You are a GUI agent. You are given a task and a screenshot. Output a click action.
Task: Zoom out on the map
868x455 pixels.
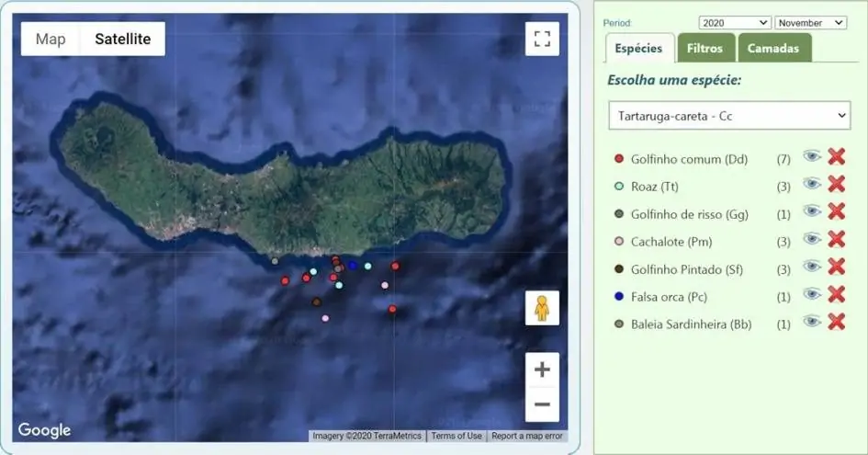click(x=542, y=404)
